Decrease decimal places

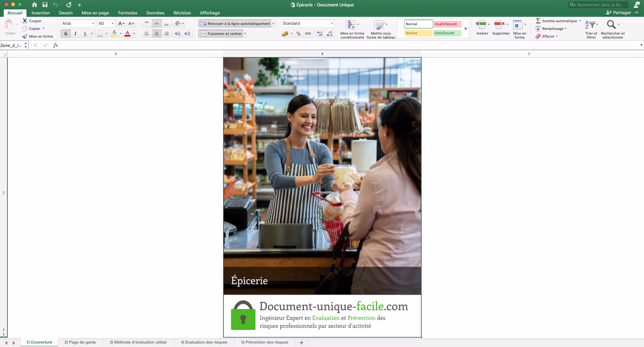pos(330,34)
